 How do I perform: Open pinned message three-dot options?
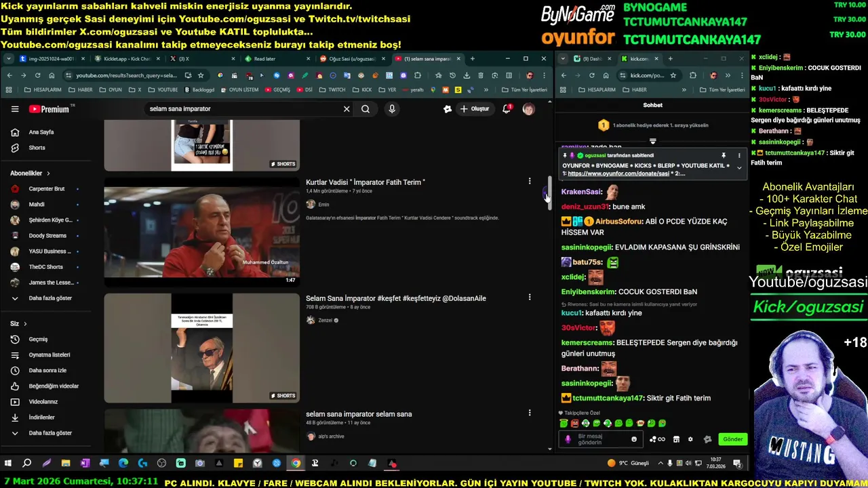pos(739,156)
